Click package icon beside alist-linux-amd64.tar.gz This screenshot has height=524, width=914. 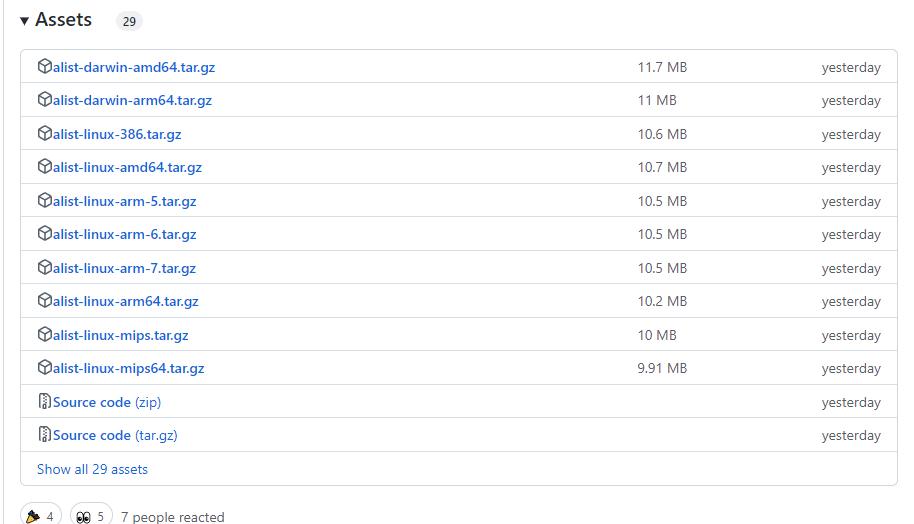[44, 167]
